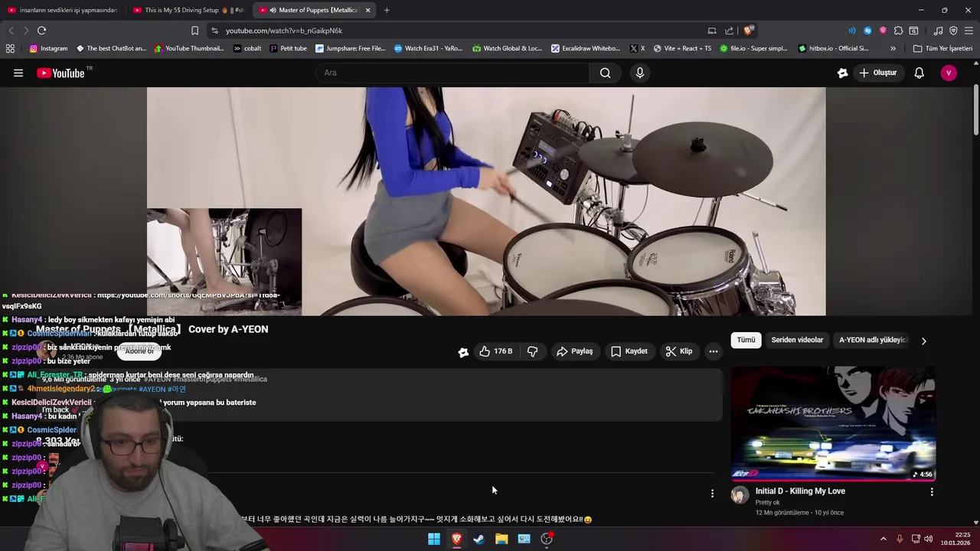Open Steam from the taskbar
Image resolution: width=980 pixels, height=551 pixels.
479,539
